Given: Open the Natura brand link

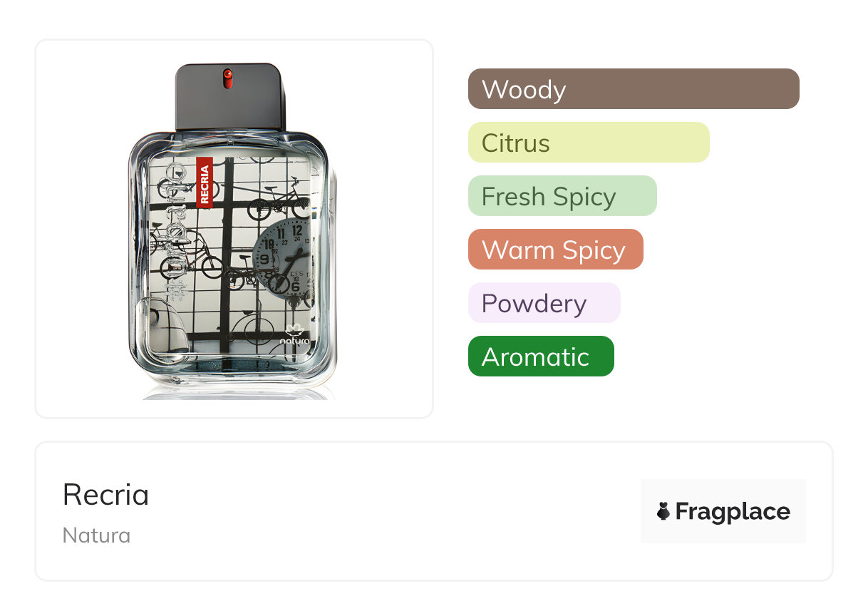Looking at the screenshot, I should (x=96, y=535).
